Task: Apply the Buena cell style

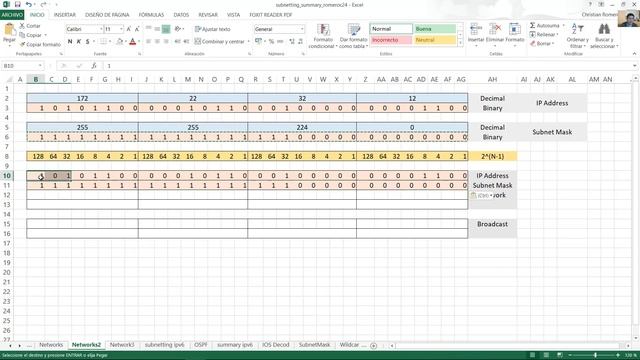Action: coord(435,29)
